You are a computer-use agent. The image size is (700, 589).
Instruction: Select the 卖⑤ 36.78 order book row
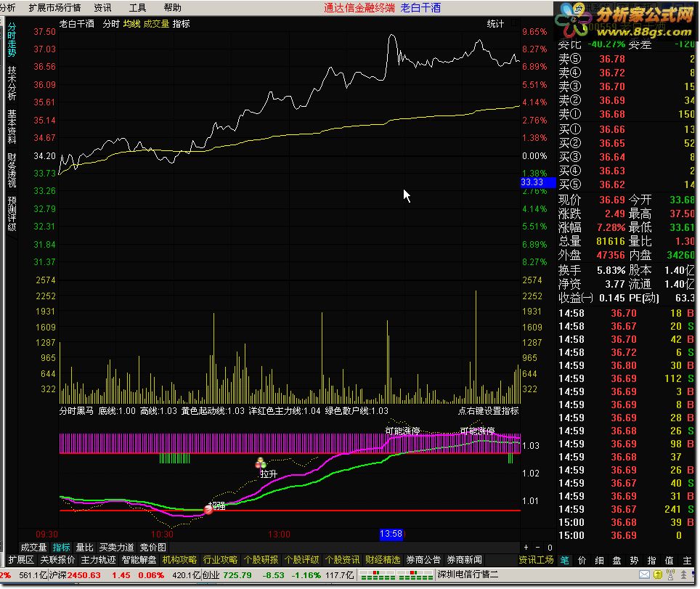point(627,59)
